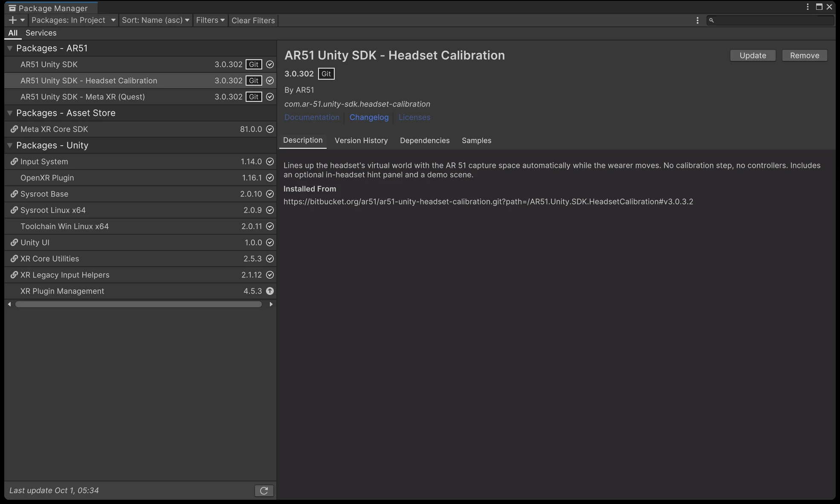Collapse the Packages - Unity group
The image size is (840, 504).
10,145
